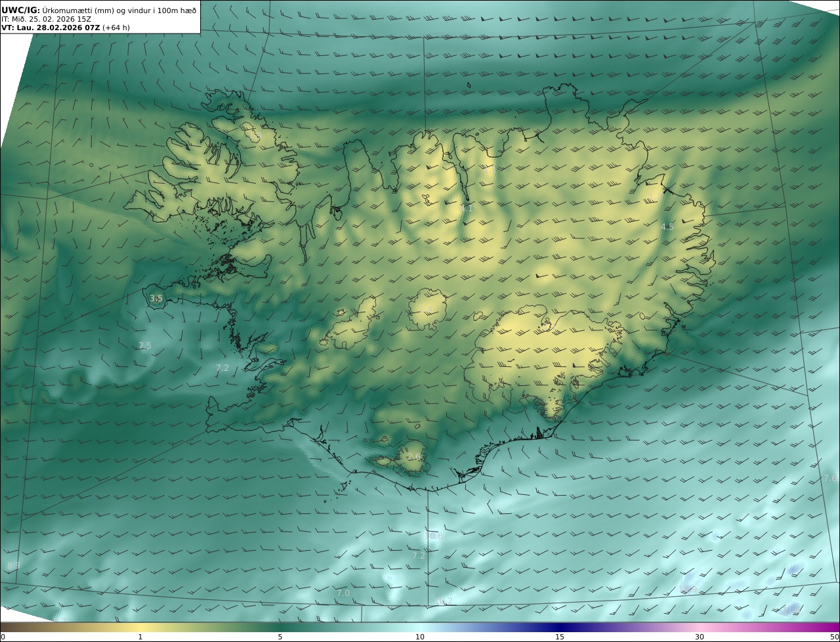This screenshot has height=642, width=840.
Task: Click the colorbar tick label "50"
Action: 834,637
